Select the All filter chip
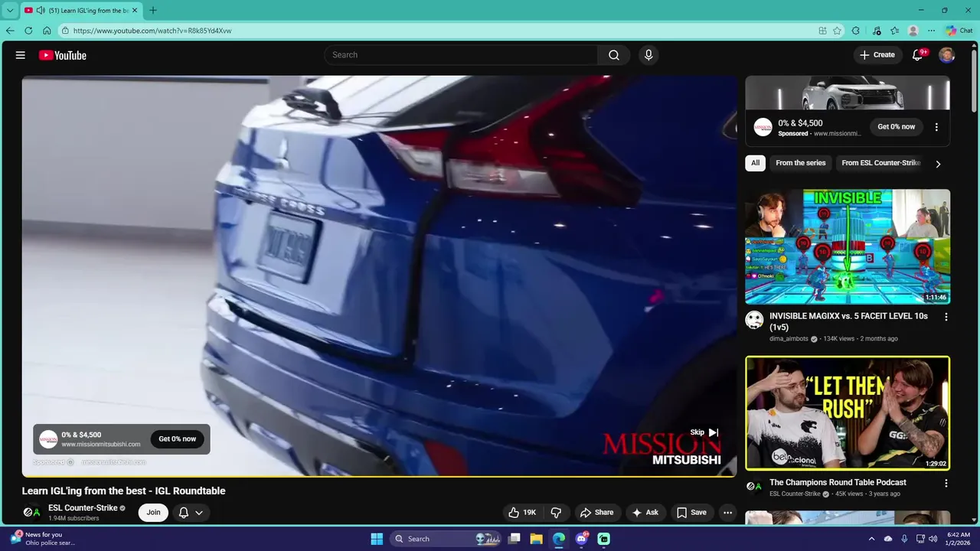 tap(755, 163)
